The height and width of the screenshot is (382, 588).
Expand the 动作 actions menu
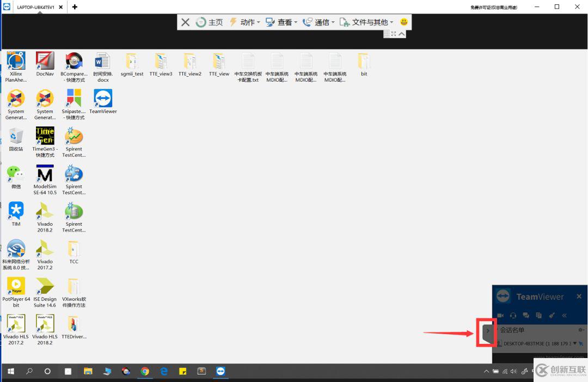click(x=244, y=22)
